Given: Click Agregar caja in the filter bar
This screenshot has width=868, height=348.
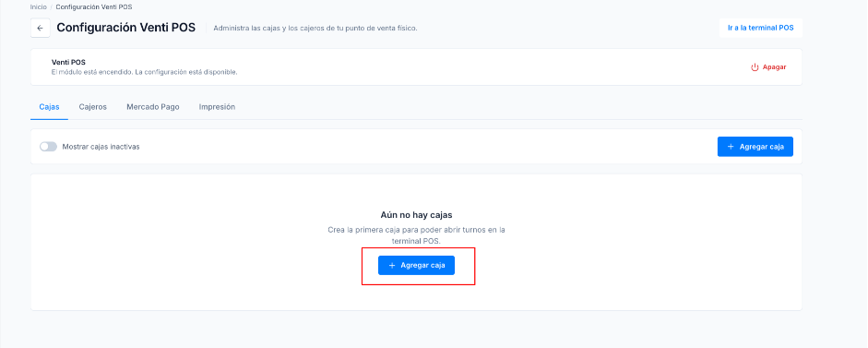Looking at the screenshot, I should [x=755, y=147].
